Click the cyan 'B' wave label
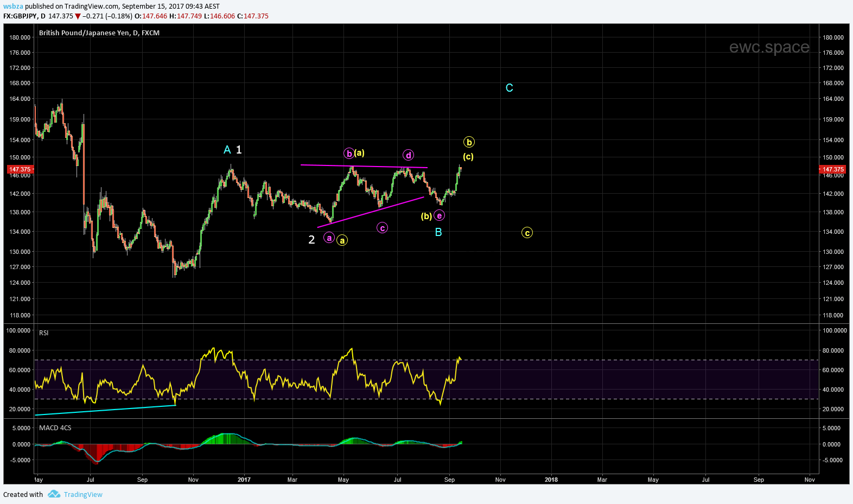The width and height of the screenshot is (853, 504). (438, 232)
